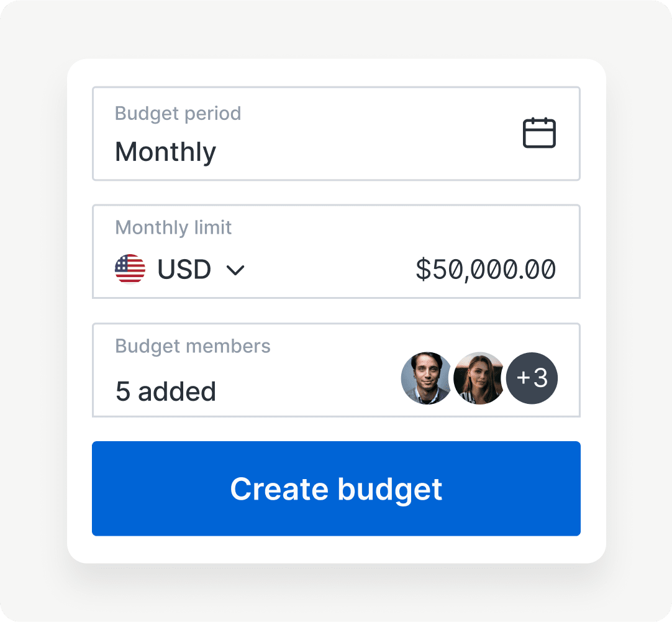
Task: Click the "Monthly limit" field label
Action: pyautogui.click(x=173, y=227)
